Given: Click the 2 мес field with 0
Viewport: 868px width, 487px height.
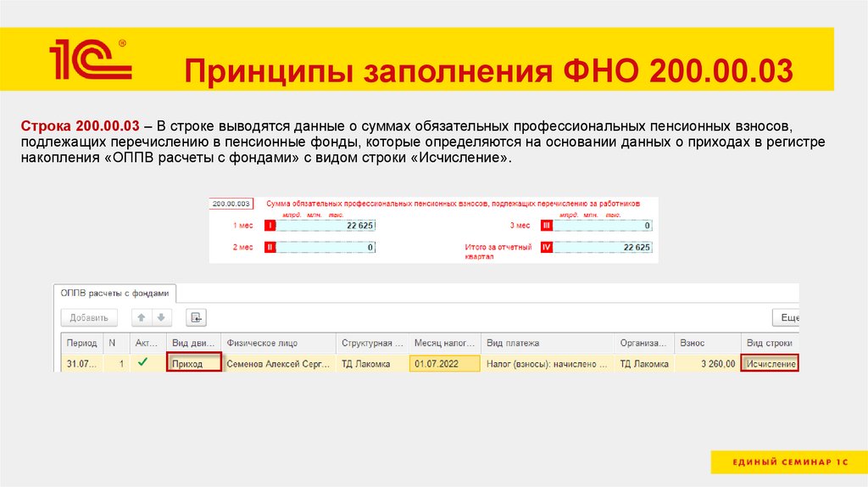Looking at the screenshot, I should (x=325, y=247).
